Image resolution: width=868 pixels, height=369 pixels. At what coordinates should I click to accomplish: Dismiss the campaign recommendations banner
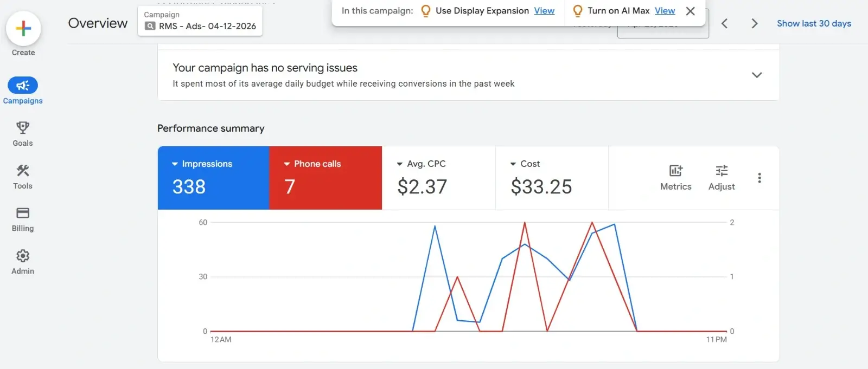click(x=691, y=11)
